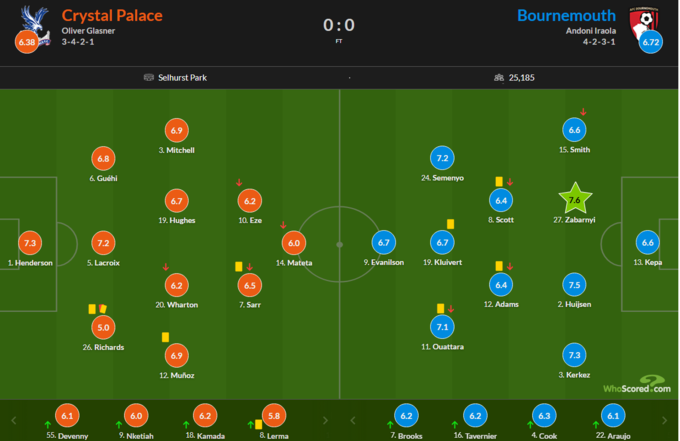The width and height of the screenshot is (680, 441).
Task: Click Richards' 5.0 rating circle
Action: tap(103, 326)
